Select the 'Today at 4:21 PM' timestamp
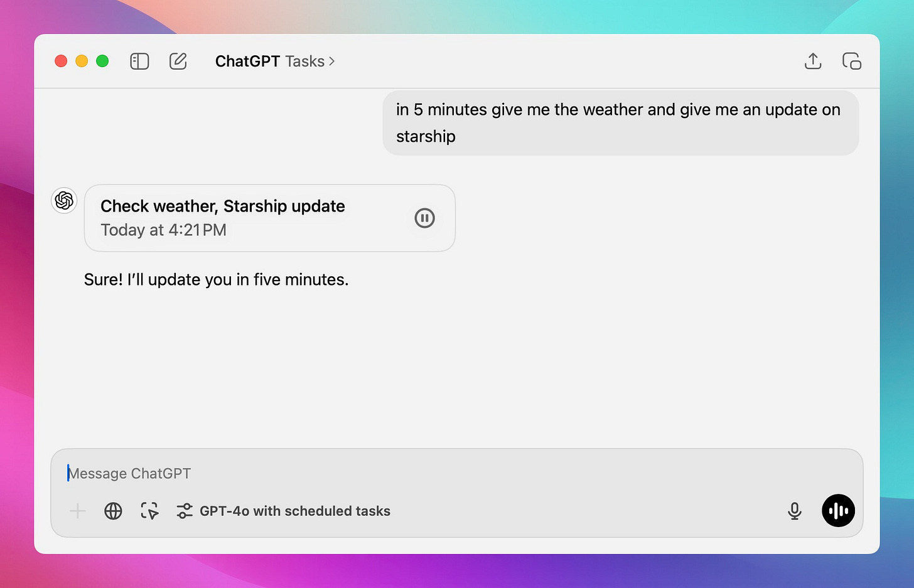Screen dimensions: 914x588 point(164,230)
